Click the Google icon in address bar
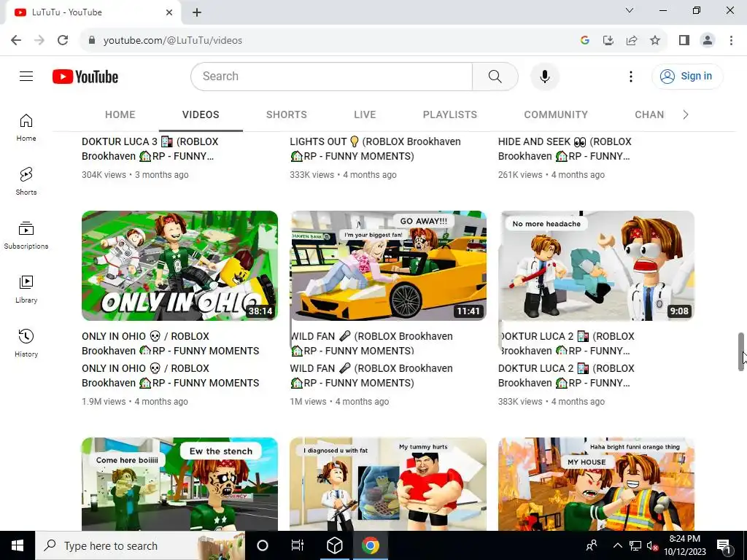 pyautogui.click(x=585, y=40)
